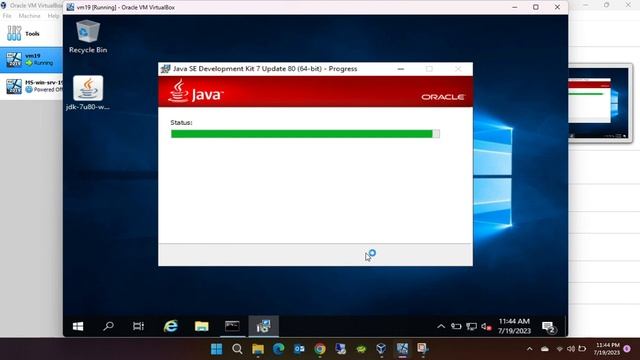
Task: Open host File Explorer from taskbar
Action: [258, 349]
